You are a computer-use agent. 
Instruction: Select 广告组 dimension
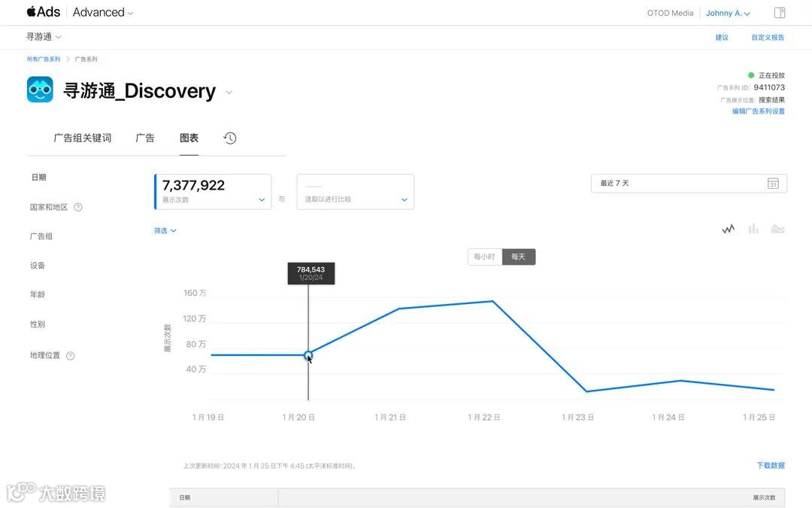[x=41, y=236]
